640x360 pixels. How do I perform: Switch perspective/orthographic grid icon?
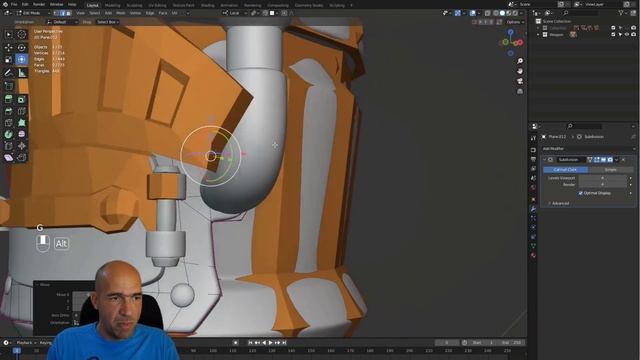coord(520,91)
